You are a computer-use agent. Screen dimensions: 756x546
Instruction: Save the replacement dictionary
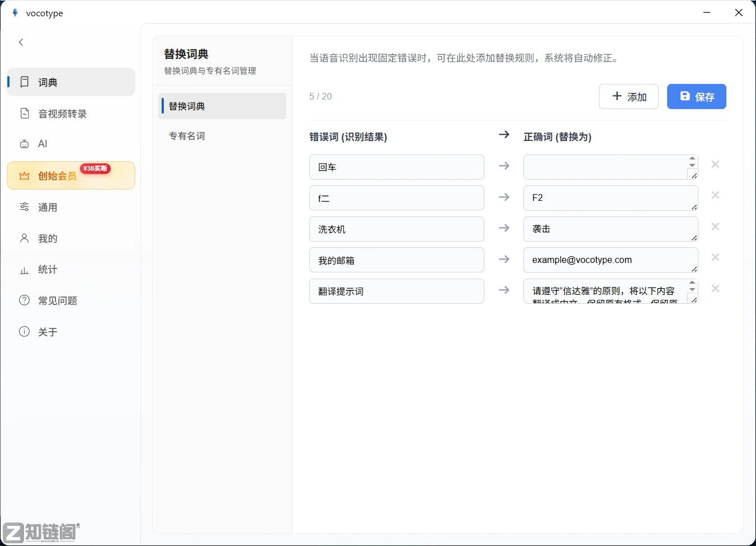[697, 96]
